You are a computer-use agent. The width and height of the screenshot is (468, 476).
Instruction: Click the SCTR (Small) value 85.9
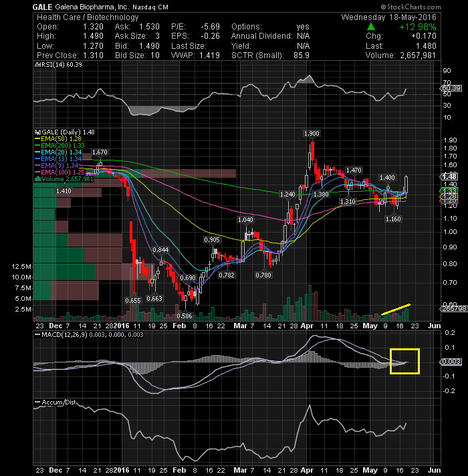[x=302, y=55]
